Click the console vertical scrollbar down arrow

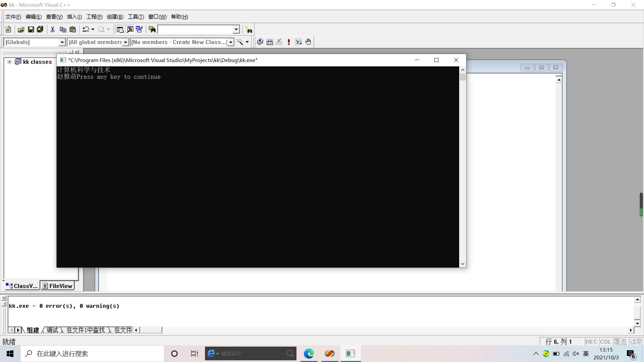pyautogui.click(x=463, y=264)
